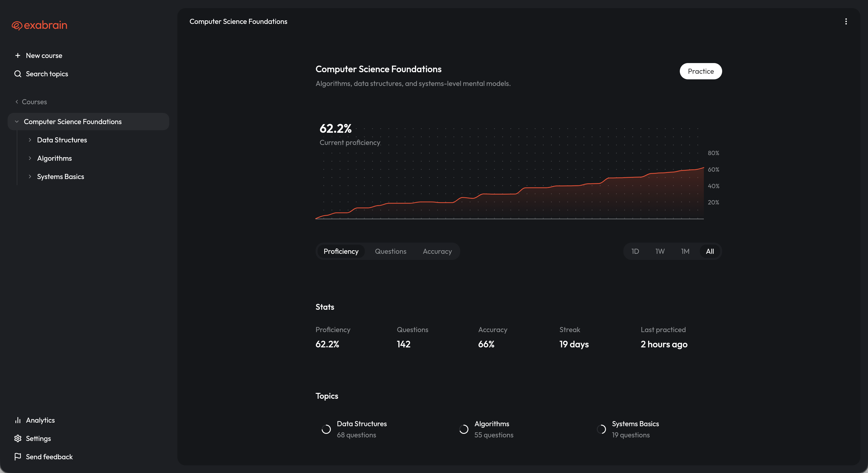Expand the Data Structures tree item
The image size is (868, 473).
[30, 140]
